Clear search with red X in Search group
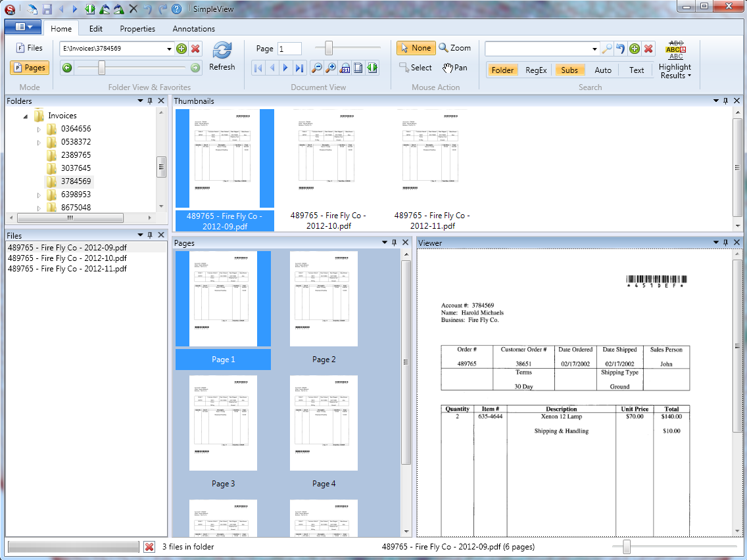This screenshot has width=747, height=560. coord(648,49)
